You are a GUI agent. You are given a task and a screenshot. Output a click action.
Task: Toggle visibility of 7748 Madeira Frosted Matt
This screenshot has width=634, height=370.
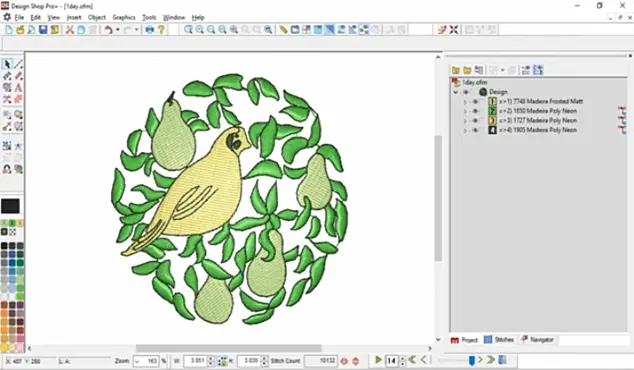[x=475, y=101]
